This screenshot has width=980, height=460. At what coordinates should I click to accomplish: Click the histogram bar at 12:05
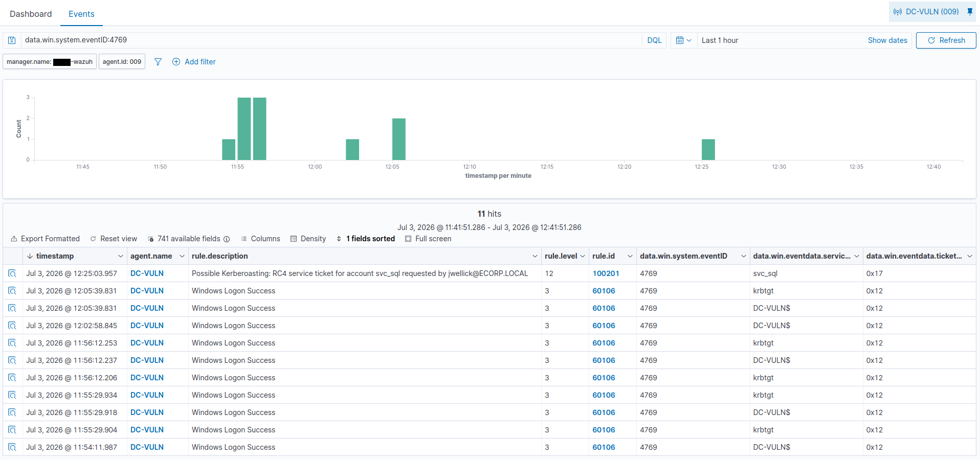point(399,139)
